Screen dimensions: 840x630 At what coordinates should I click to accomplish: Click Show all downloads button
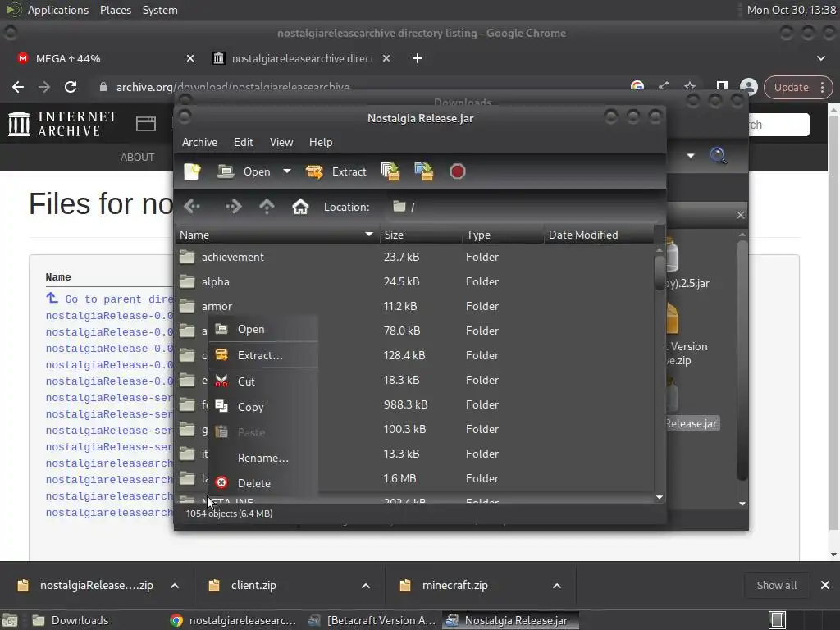pyautogui.click(x=776, y=586)
